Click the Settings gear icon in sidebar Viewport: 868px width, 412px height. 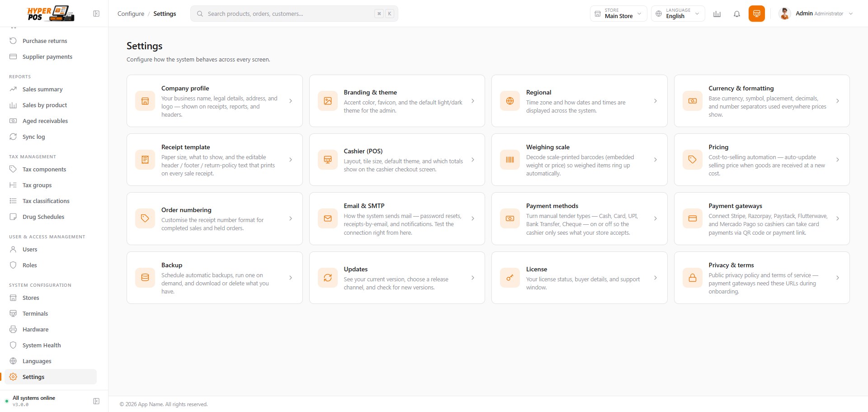coord(13,377)
